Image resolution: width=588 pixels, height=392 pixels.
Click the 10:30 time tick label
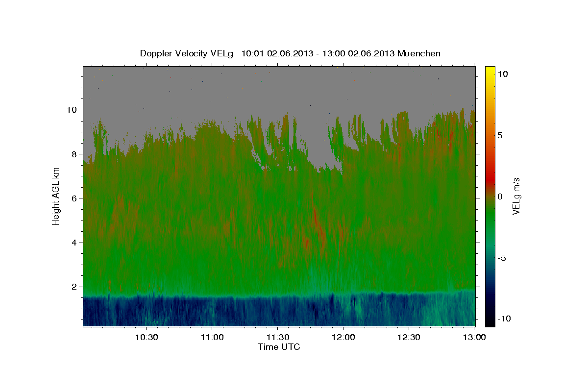click(x=146, y=338)
